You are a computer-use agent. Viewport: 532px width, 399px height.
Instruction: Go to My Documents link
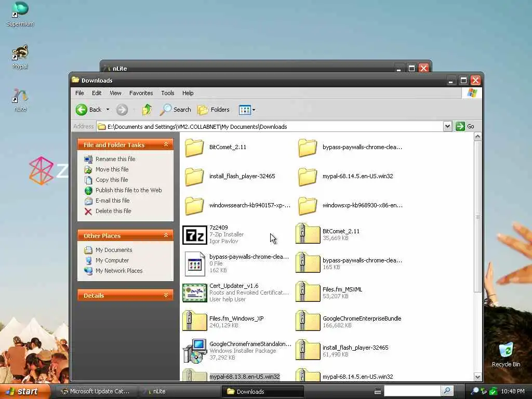(108, 250)
